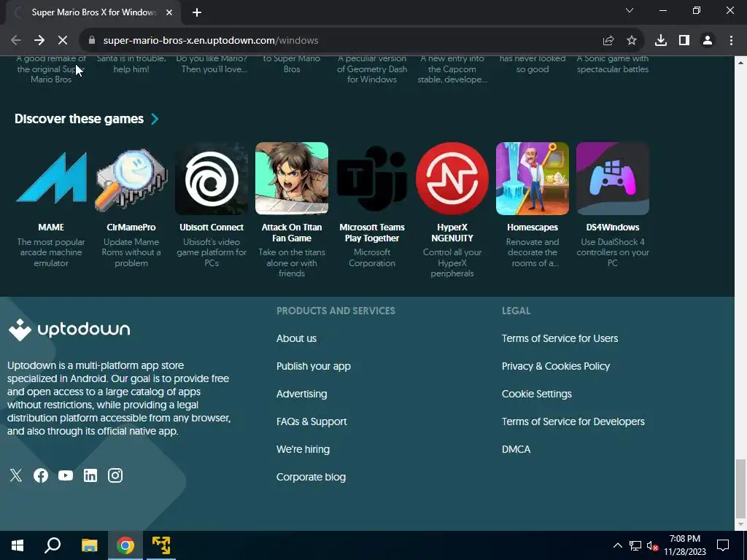Open File Explorer from taskbar

coord(89,545)
